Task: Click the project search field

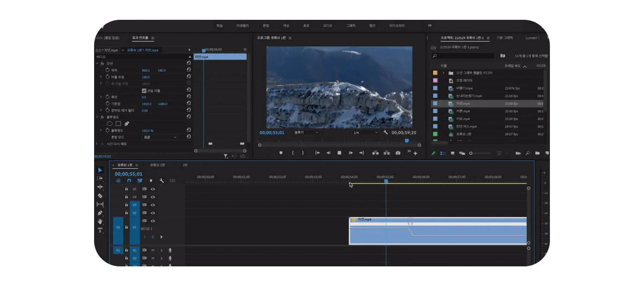Action: (x=463, y=56)
